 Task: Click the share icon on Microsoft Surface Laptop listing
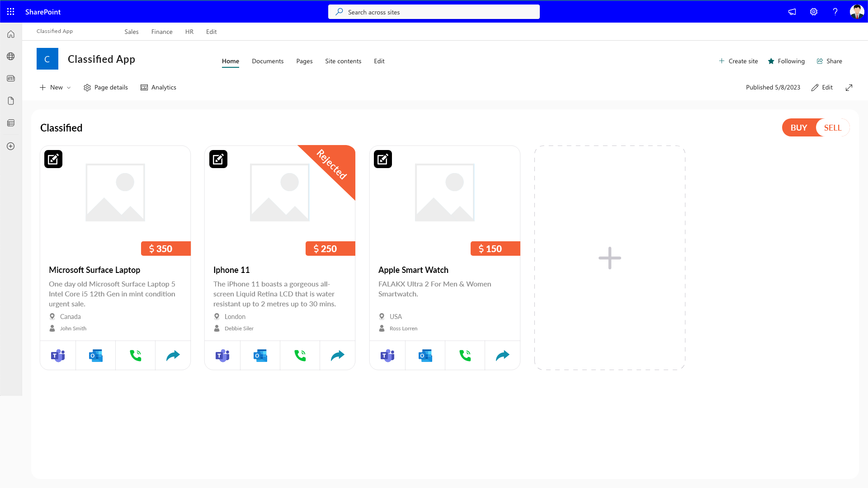pos(173,355)
